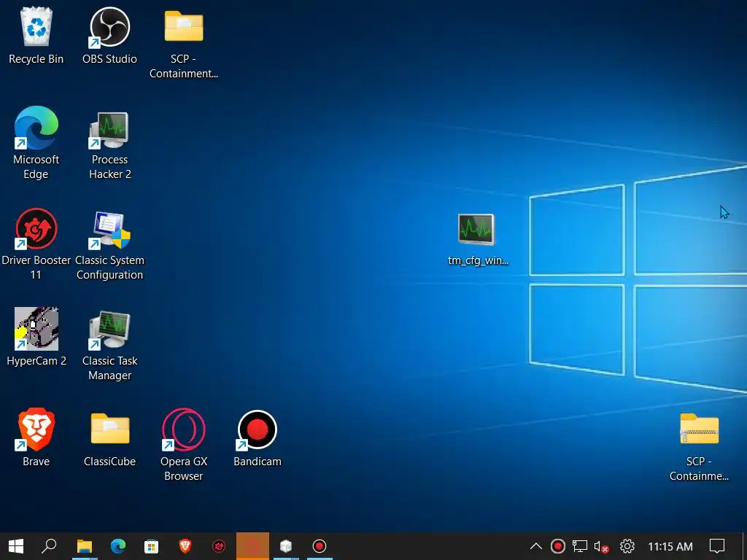Open File Explorer from the taskbar
This screenshot has width=747, height=560.
[x=85, y=546]
